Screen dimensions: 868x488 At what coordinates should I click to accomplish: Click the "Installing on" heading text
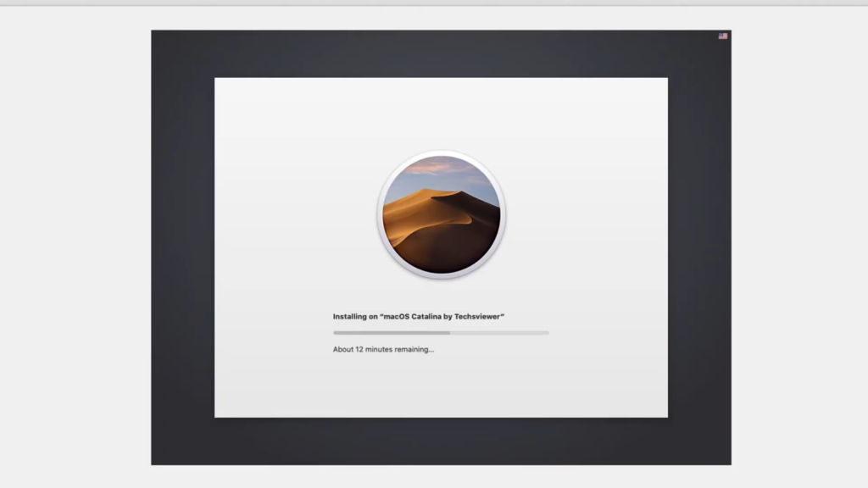coord(355,317)
